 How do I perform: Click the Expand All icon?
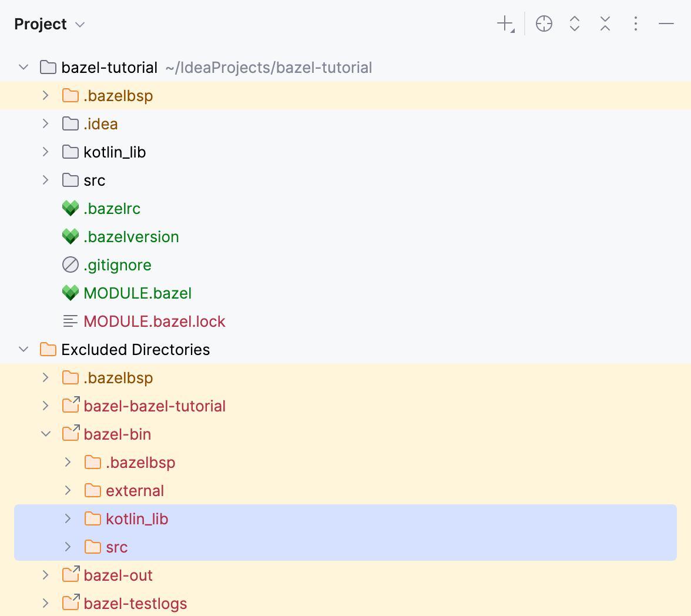[574, 24]
